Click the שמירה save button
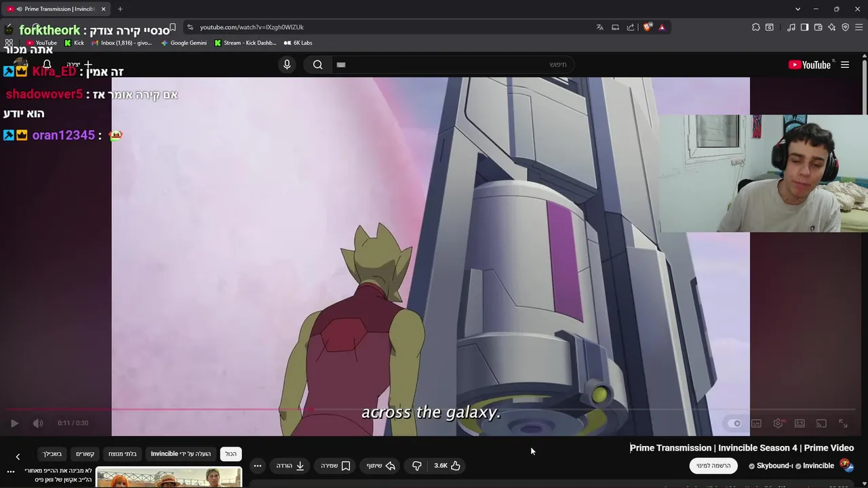868x488 pixels. click(x=336, y=466)
